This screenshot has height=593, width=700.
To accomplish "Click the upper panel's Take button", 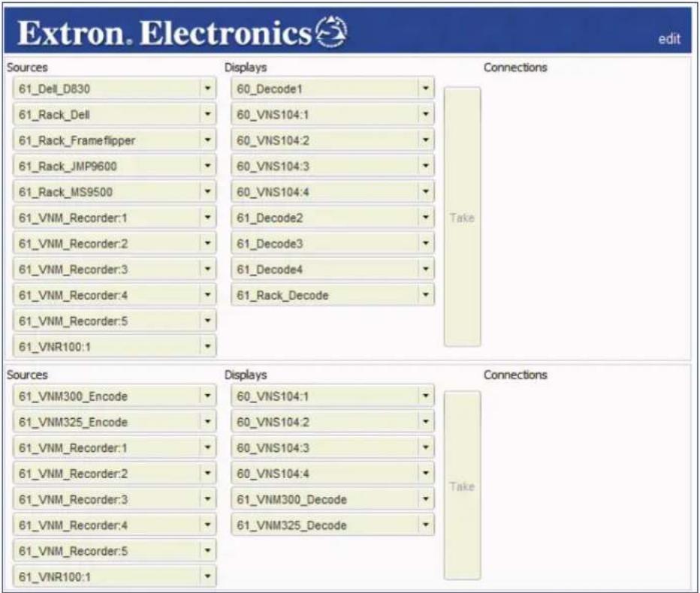I will tap(462, 217).
